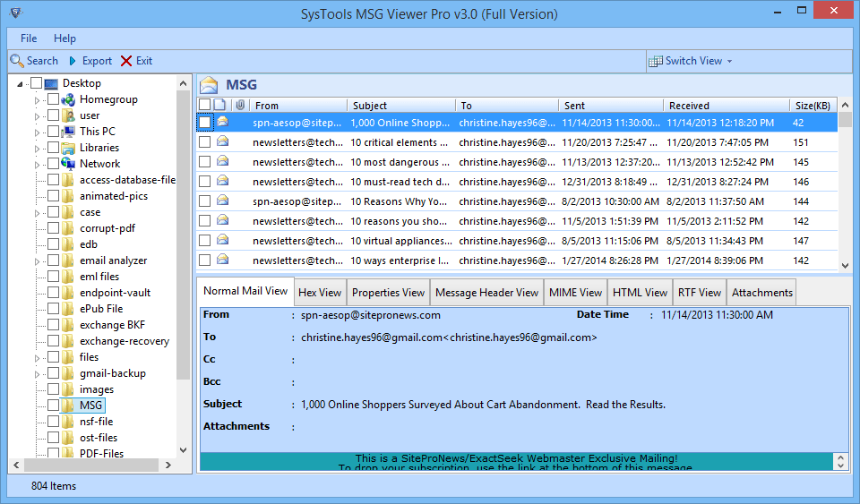Tick the select-all checkbox in list header
Screen dimensions: 860x504
coord(204,105)
